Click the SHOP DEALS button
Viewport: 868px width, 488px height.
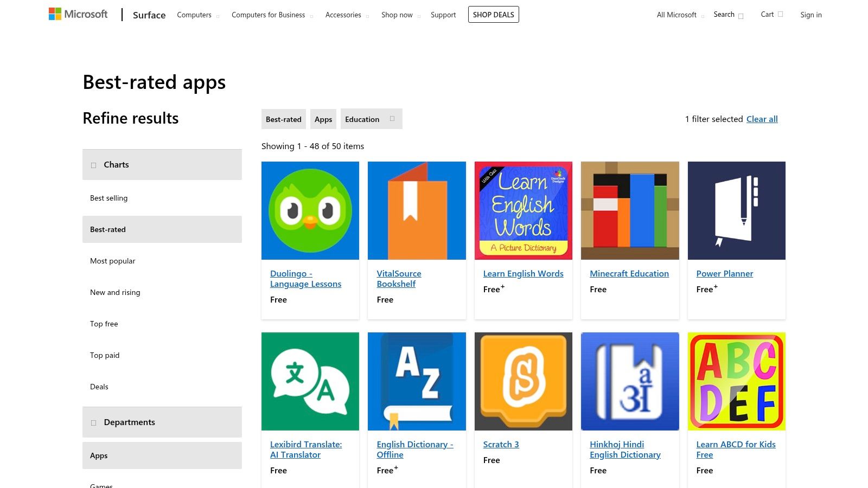493,15
